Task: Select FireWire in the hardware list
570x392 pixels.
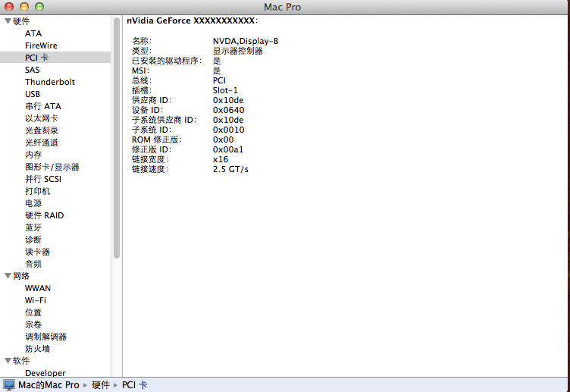Action: click(41, 45)
